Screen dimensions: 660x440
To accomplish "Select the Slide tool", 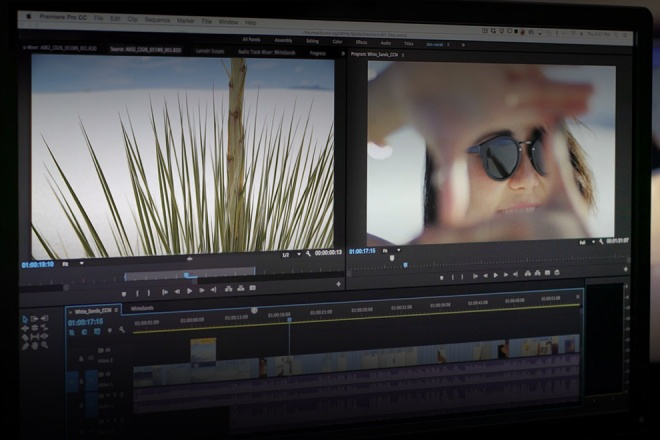I will pyautogui.click(x=44, y=336).
